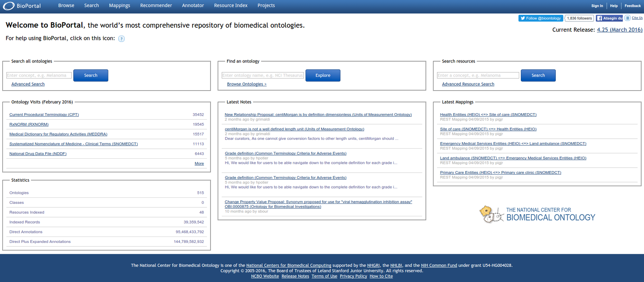
Task: Open note about centiMorgan dimensionless proposal
Action: [x=318, y=115]
